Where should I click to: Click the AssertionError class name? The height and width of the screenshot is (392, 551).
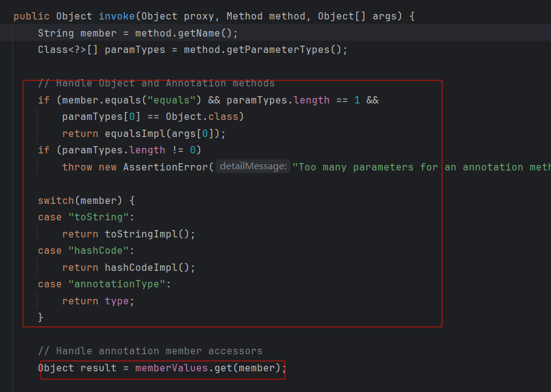166,167
